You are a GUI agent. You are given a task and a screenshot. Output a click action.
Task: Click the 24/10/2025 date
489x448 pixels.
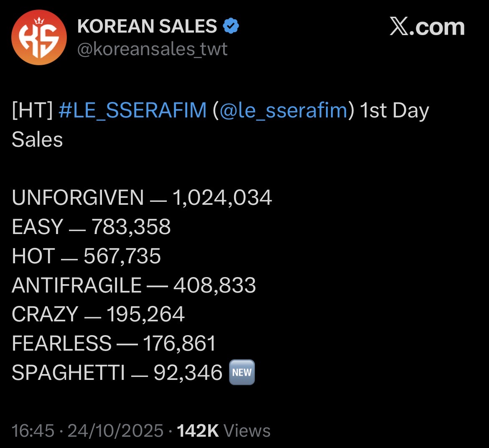tap(115, 431)
